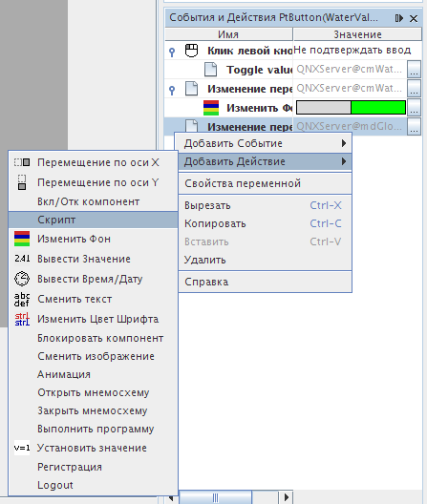This screenshot has height=504, width=427.
Task: Click the clock icon for Вывести Время/Дату
Action: click(22, 279)
